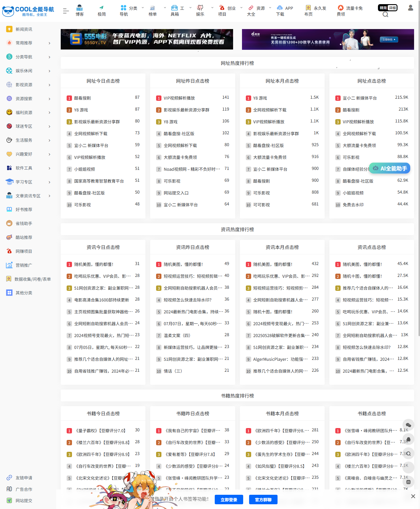Click the 好书推荐 book icon in sidebar
This screenshot has height=509, width=420.
click(9, 209)
